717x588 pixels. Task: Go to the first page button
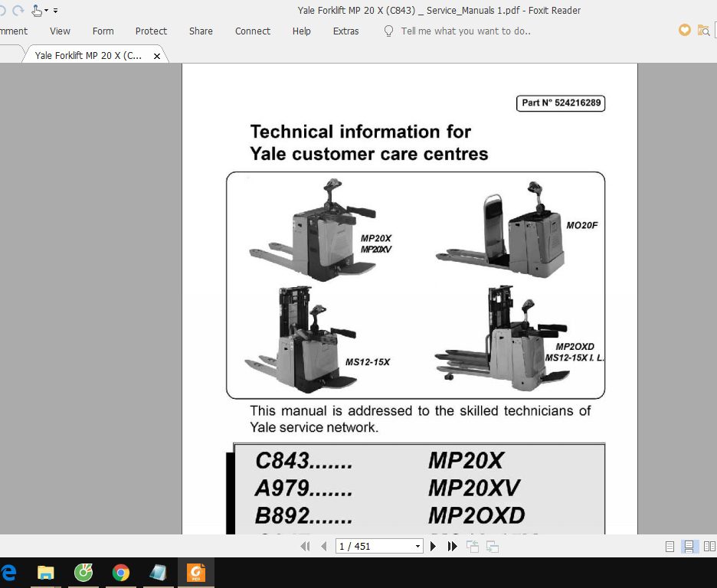point(305,546)
